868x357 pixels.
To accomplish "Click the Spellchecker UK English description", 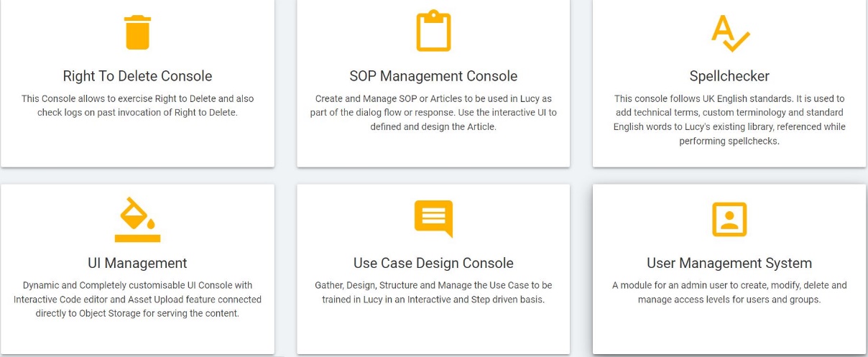I will coord(729,120).
